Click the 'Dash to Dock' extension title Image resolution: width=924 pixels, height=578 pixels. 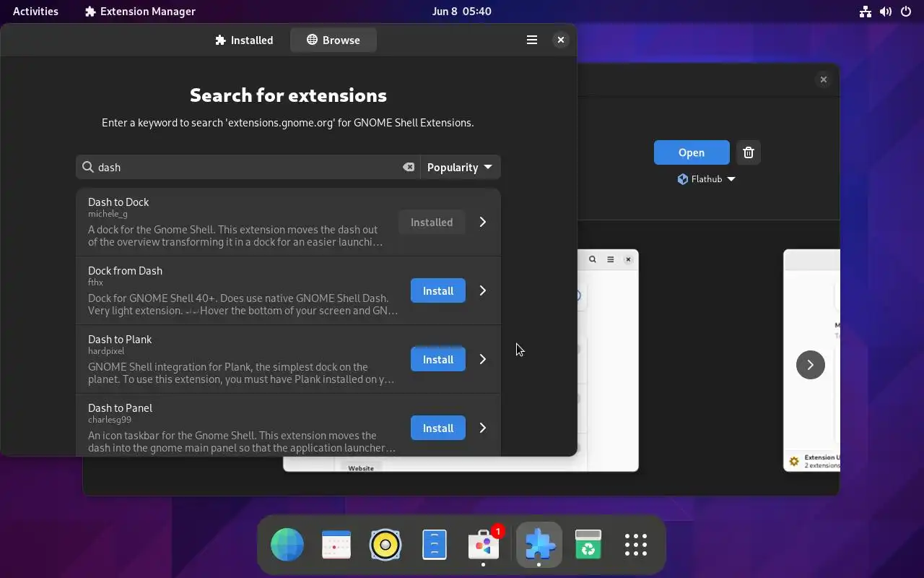point(118,202)
